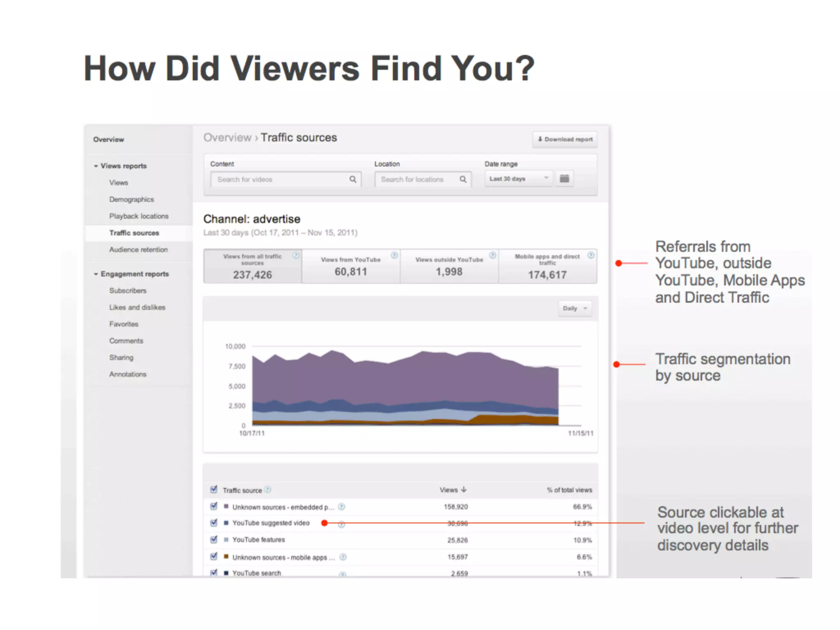Open the Last 30 days dropdown
840x630 pixels.
(518, 179)
